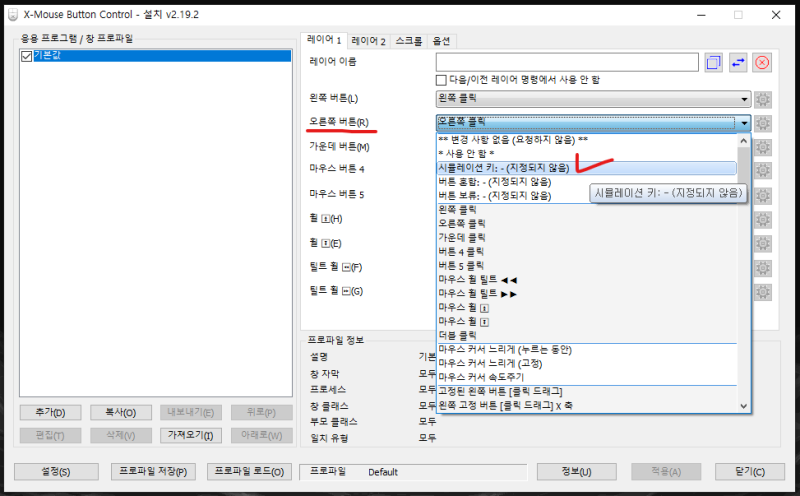
Task: Select the 기본값 profile row
Action: click(156, 56)
